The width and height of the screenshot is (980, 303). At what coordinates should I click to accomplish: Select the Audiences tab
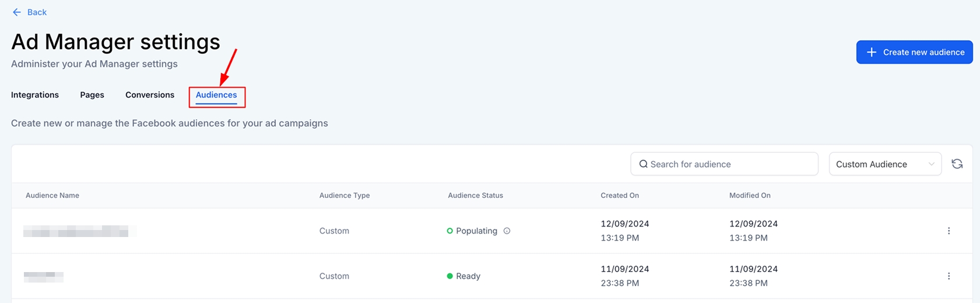coord(216,95)
